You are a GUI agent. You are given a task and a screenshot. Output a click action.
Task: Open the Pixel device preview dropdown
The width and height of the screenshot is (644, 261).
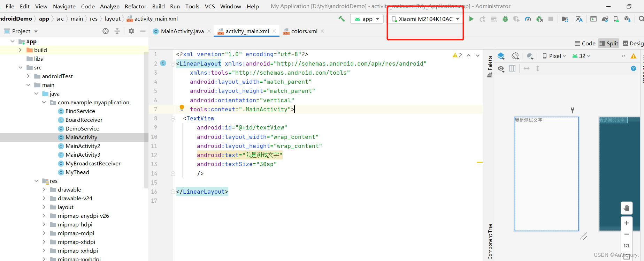click(x=554, y=56)
